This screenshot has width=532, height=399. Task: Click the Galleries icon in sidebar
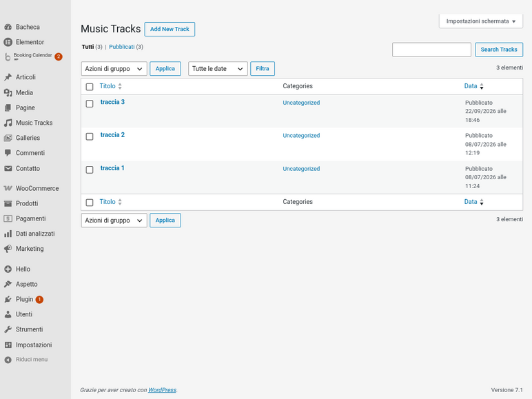point(8,138)
